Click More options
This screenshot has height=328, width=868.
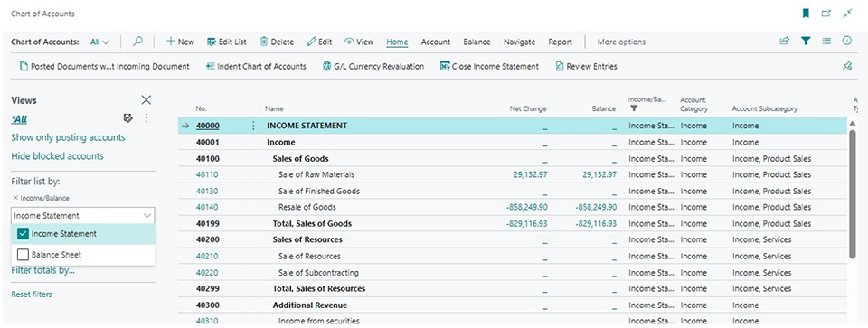coord(621,42)
